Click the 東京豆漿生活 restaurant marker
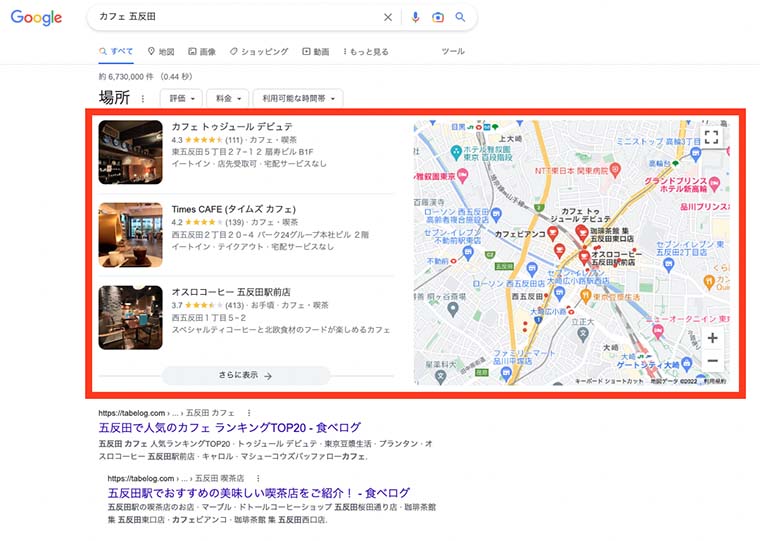 (x=586, y=295)
